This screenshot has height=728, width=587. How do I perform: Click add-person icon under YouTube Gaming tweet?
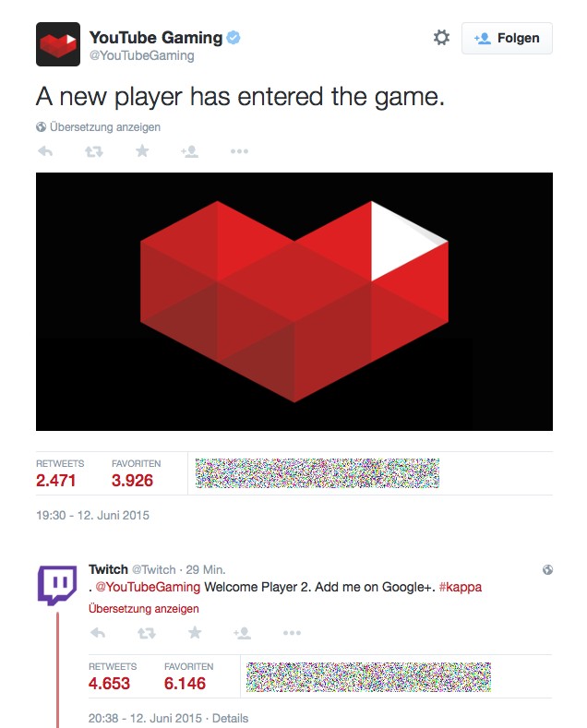[190, 151]
